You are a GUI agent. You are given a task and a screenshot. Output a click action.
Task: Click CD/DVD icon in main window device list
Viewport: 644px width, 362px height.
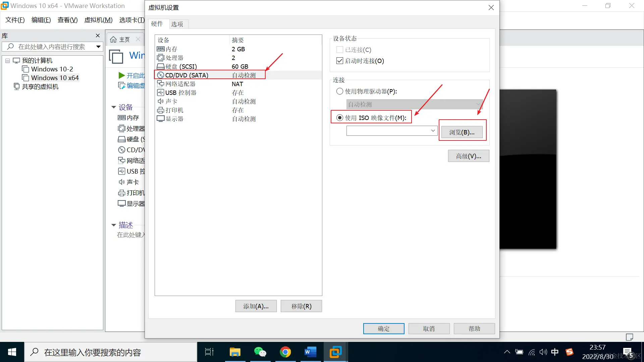coord(121,150)
